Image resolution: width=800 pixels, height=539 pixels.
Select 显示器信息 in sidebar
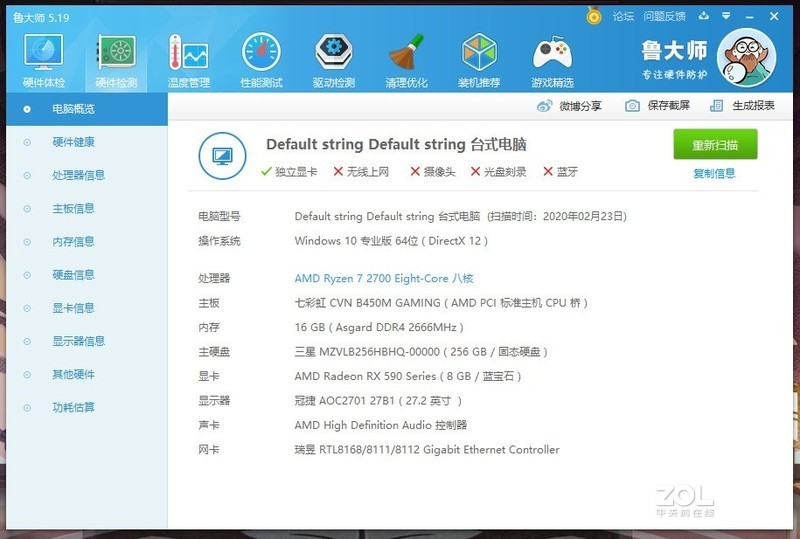coord(87,341)
